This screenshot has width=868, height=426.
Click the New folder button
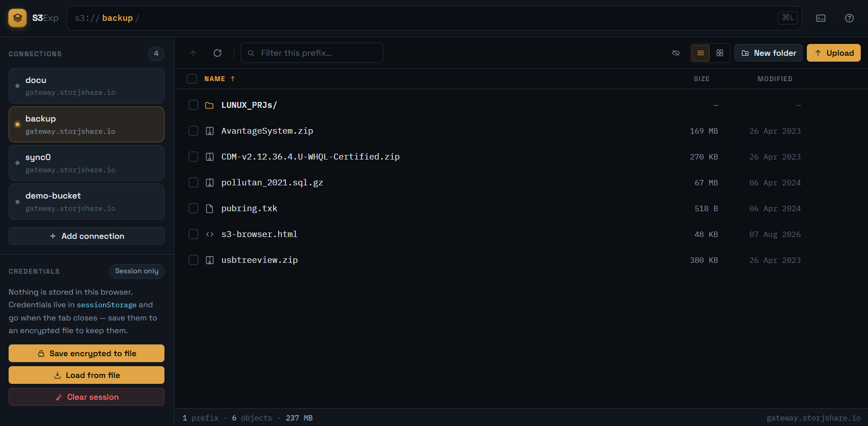coord(768,53)
